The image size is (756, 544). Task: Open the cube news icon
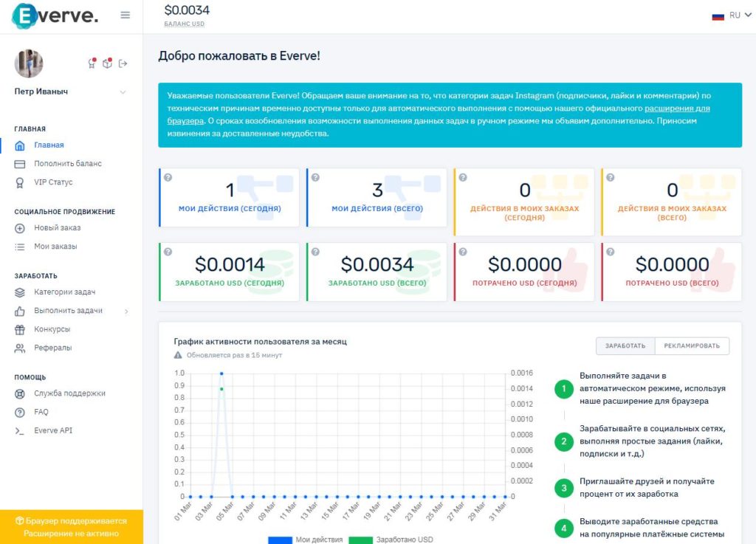coord(107,63)
